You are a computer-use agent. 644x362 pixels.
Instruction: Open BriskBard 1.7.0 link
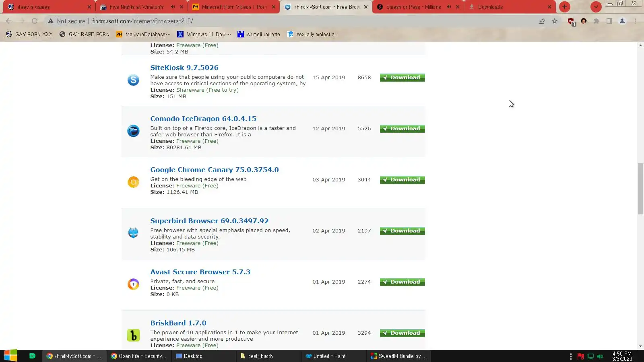[178, 323]
